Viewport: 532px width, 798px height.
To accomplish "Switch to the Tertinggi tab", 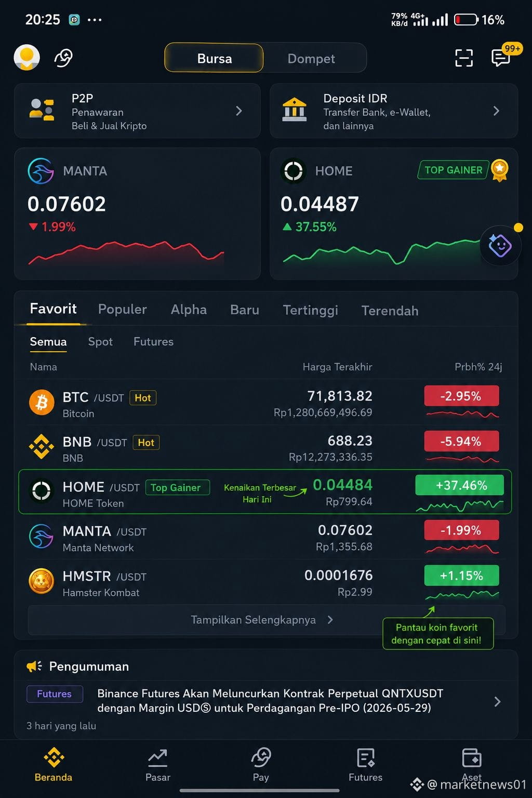I will (310, 310).
